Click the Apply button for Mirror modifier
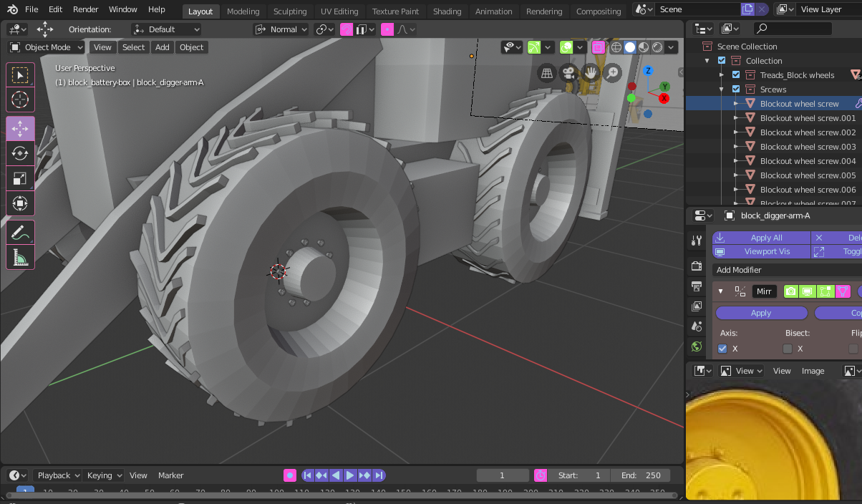The width and height of the screenshot is (862, 504). (761, 313)
